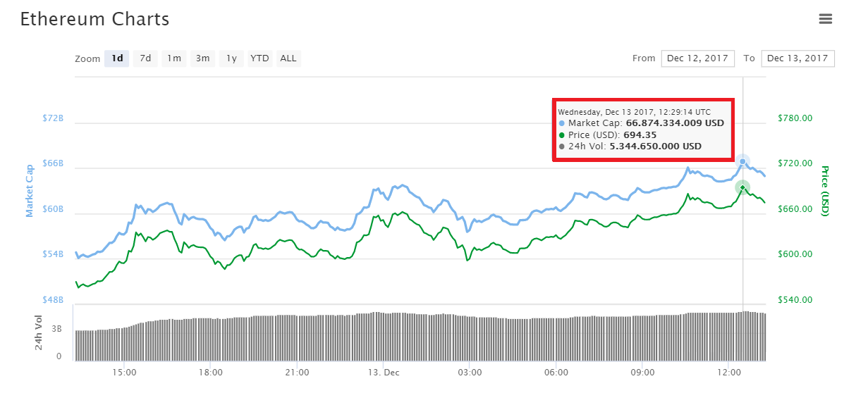This screenshot has height=393, width=868.
Task: Click the $780.00 price axis label
Action: pos(795,118)
